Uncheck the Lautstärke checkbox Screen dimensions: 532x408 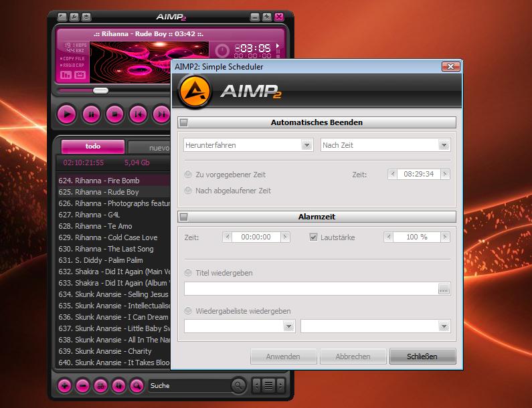click(313, 237)
